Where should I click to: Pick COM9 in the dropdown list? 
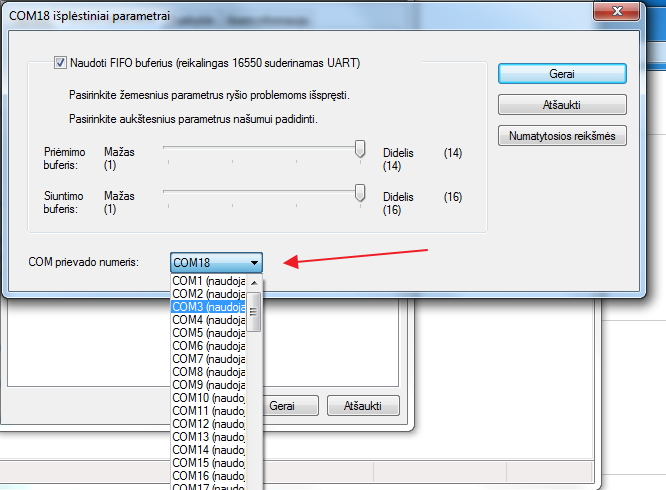pyautogui.click(x=209, y=385)
